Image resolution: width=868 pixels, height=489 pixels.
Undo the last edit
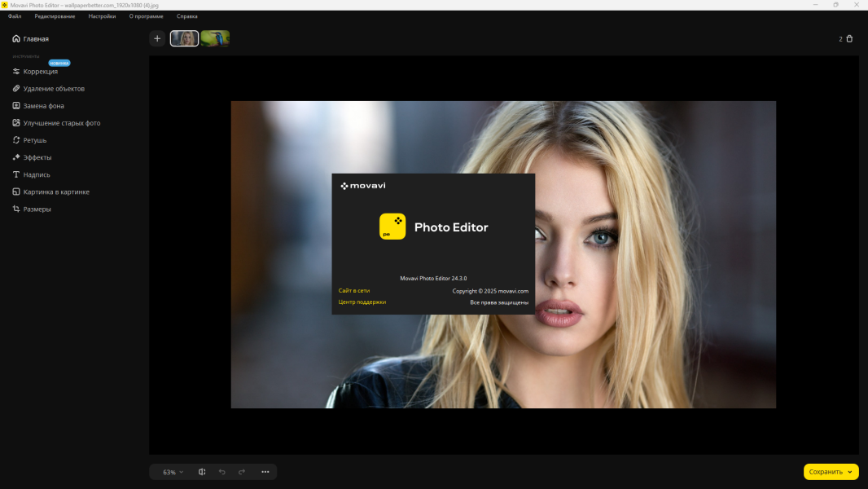222,472
